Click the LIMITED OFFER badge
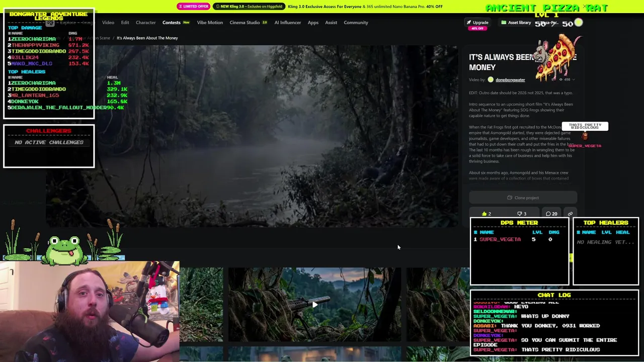 [x=193, y=7]
